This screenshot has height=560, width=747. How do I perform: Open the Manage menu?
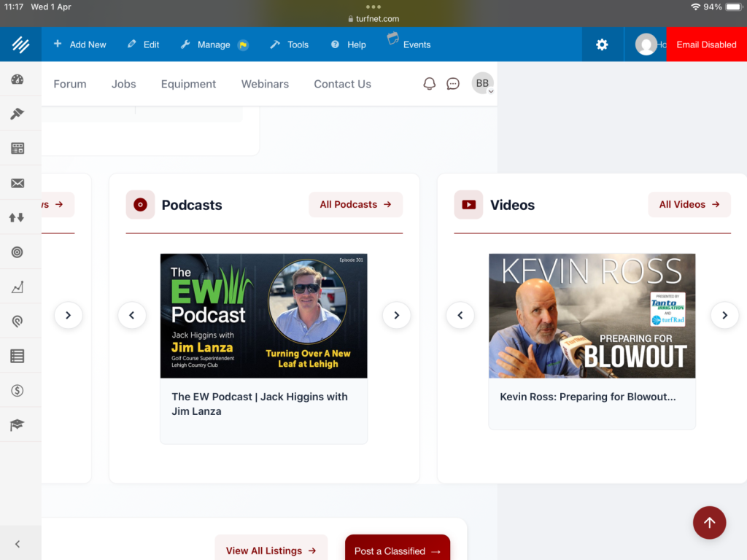tap(205, 44)
